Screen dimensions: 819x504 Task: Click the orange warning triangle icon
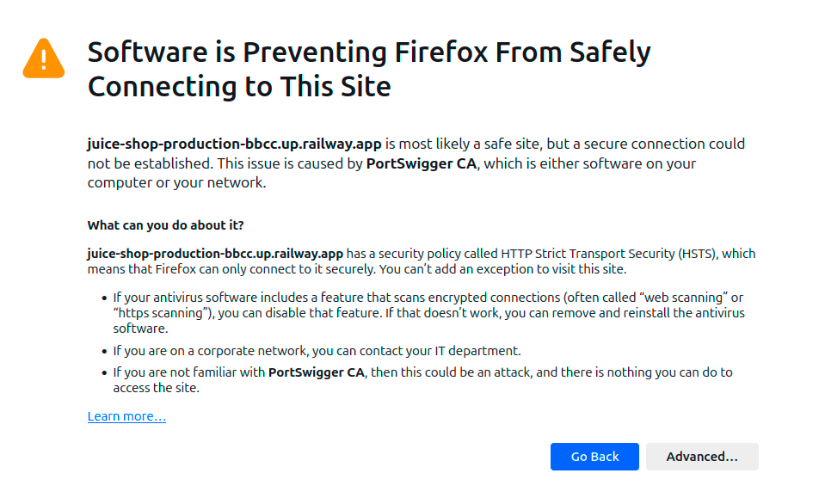tap(43, 58)
